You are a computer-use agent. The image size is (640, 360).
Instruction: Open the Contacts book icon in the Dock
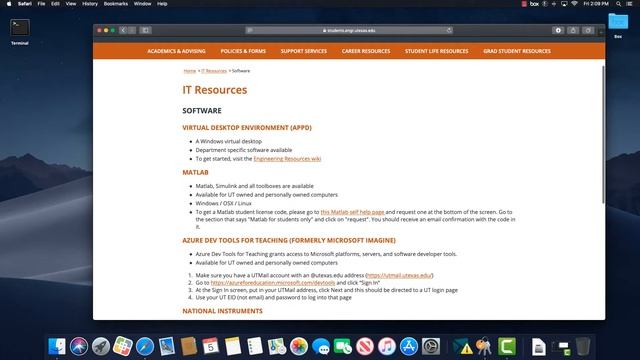(189, 347)
